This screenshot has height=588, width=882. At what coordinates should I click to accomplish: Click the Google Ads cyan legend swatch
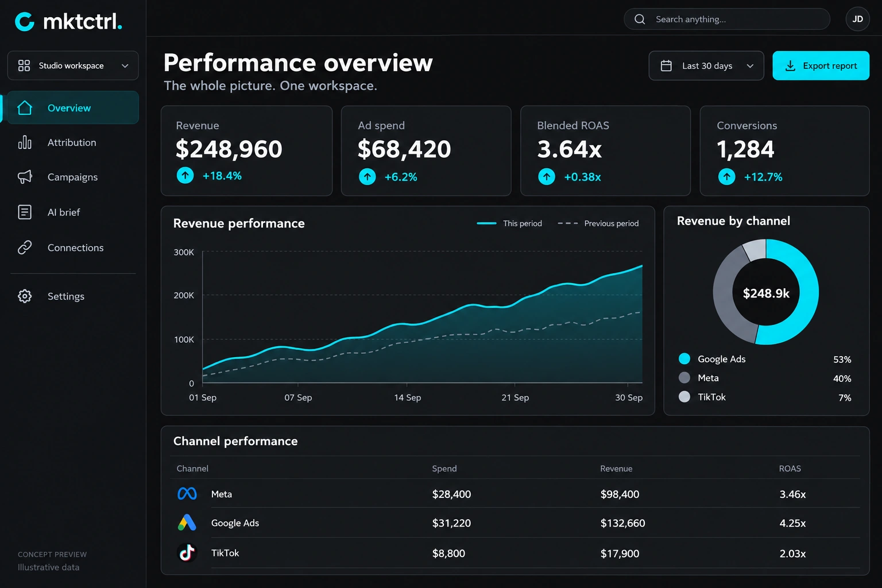click(684, 359)
